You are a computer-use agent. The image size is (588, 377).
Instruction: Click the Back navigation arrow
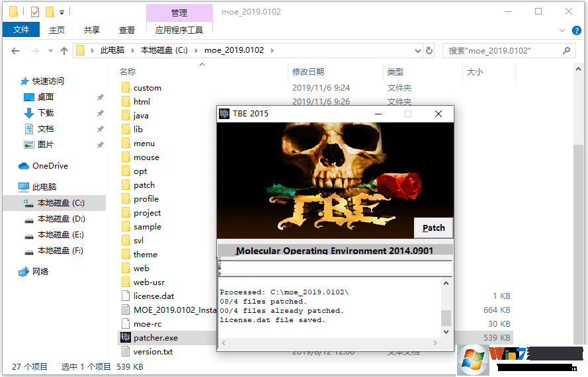point(16,50)
